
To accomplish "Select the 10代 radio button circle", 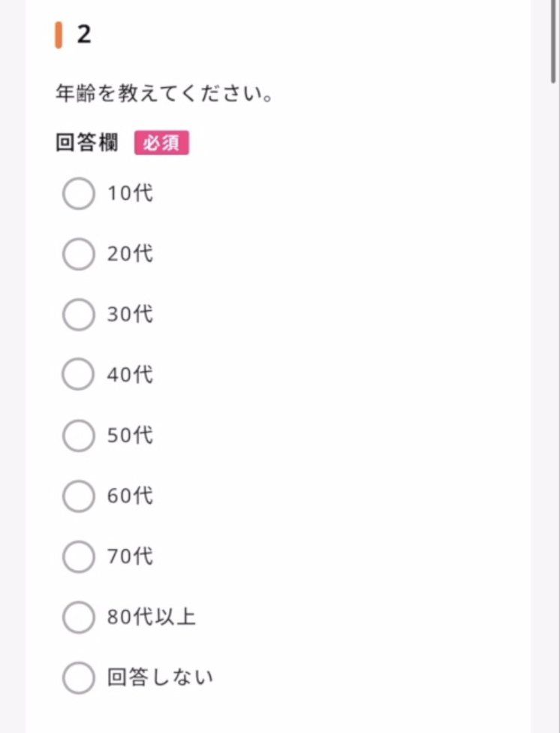I will [79, 194].
